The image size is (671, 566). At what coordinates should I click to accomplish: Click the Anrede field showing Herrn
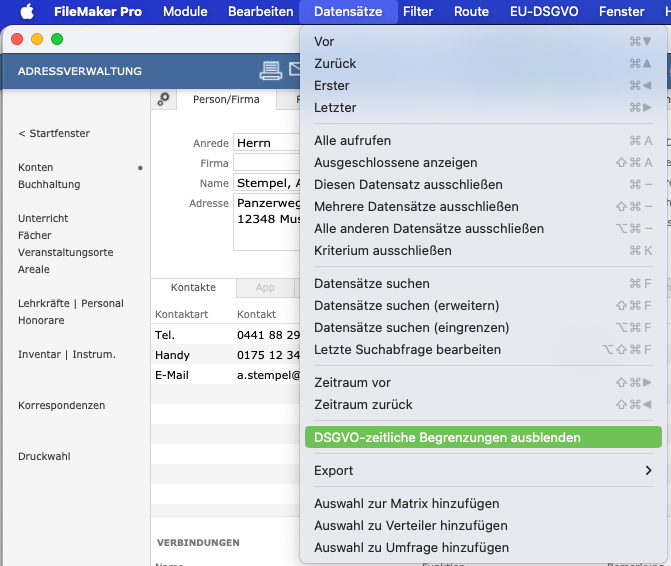click(x=267, y=142)
